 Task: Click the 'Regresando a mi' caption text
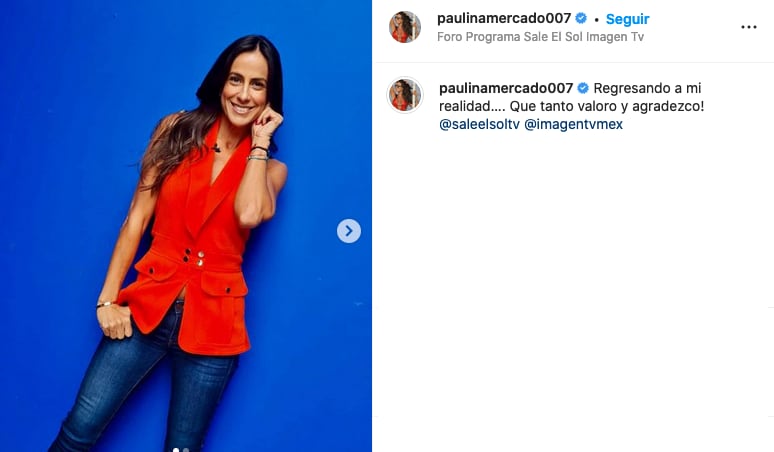[647, 88]
